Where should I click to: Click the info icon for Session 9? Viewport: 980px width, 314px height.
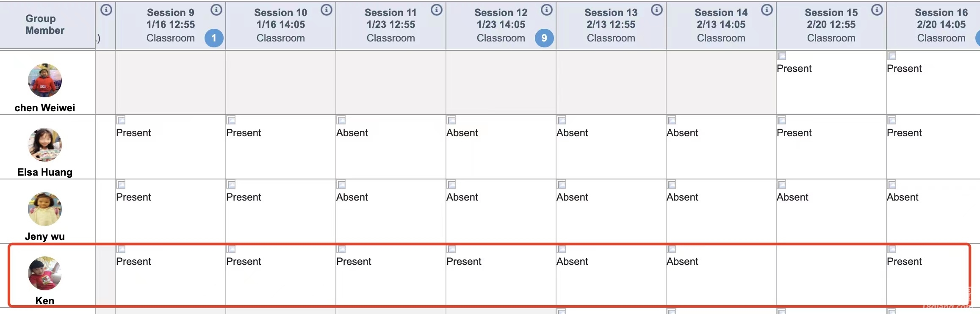216,10
